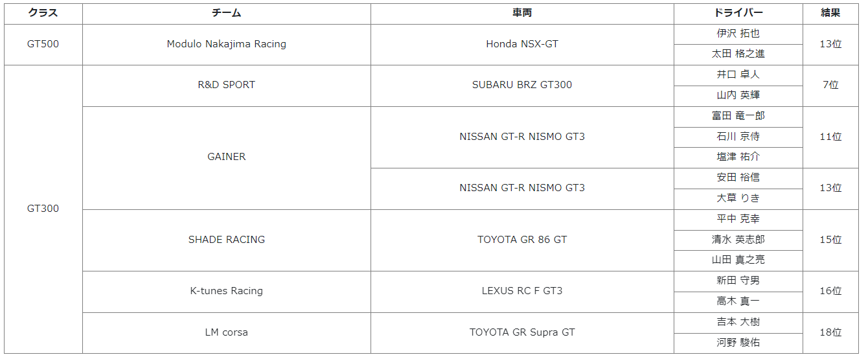Click the 結果 column header

coord(830,13)
